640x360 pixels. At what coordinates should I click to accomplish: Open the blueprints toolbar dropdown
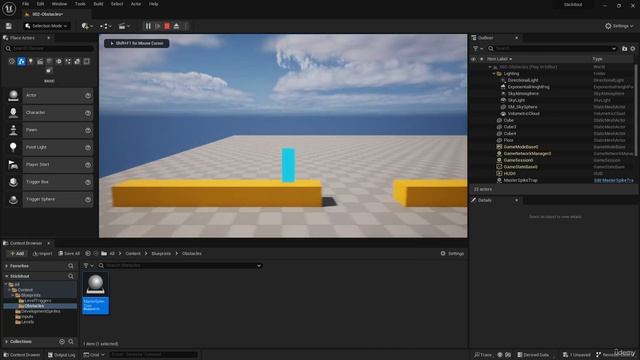click(x=106, y=26)
